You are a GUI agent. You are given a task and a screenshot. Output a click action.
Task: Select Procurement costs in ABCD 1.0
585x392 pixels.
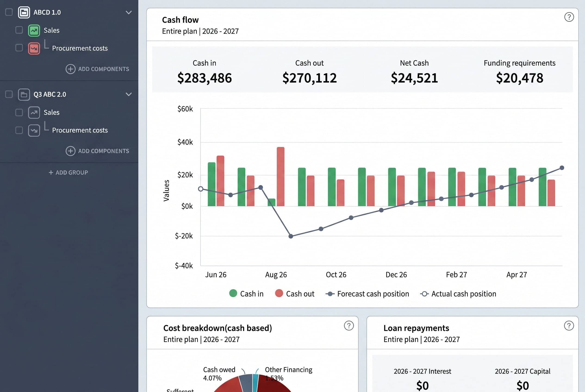(80, 48)
